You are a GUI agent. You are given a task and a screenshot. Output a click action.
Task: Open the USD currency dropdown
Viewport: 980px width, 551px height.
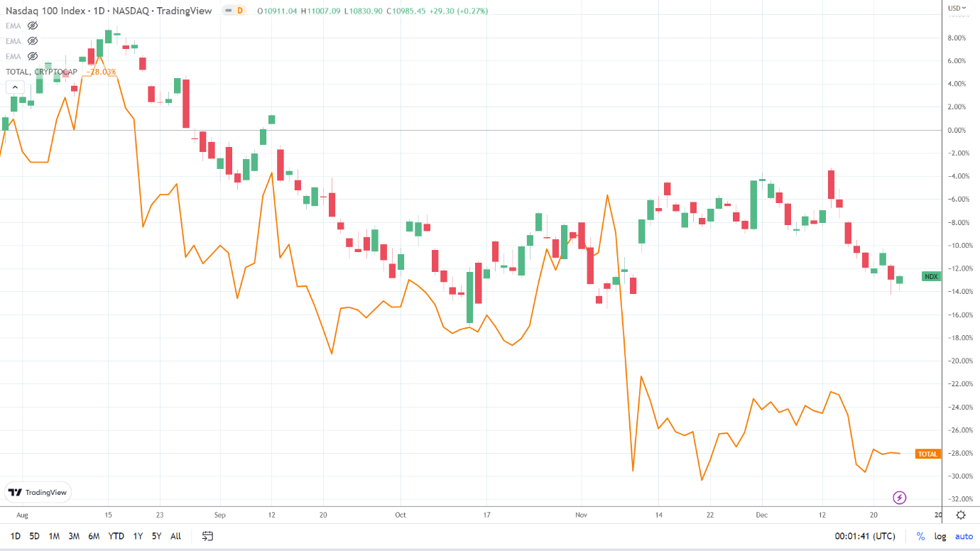pos(957,8)
